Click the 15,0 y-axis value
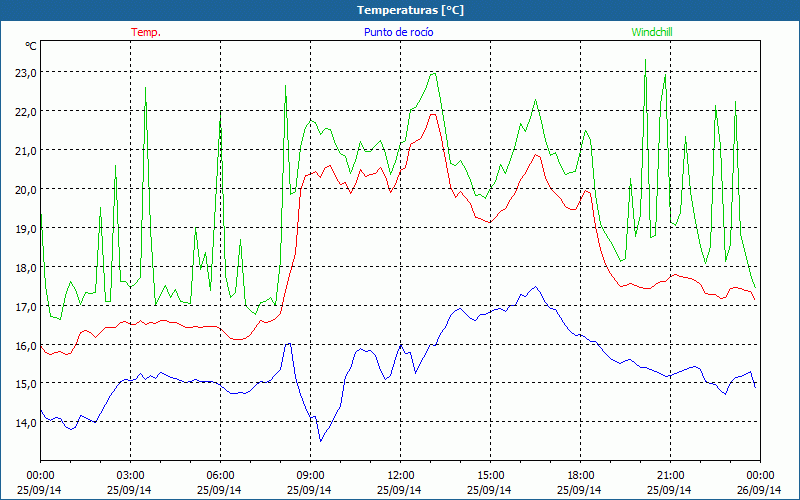 click(26, 383)
